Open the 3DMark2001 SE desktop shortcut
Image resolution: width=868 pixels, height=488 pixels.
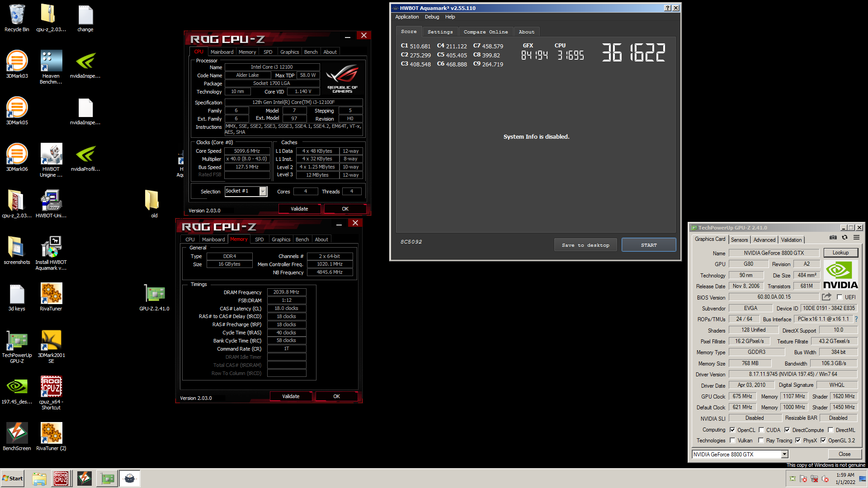pyautogui.click(x=51, y=347)
